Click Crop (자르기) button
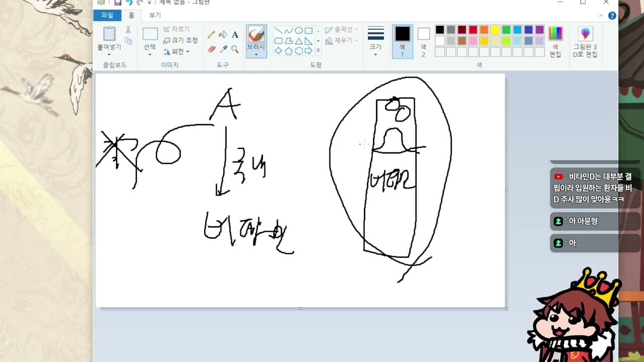644x362 pixels. pos(177,29)
